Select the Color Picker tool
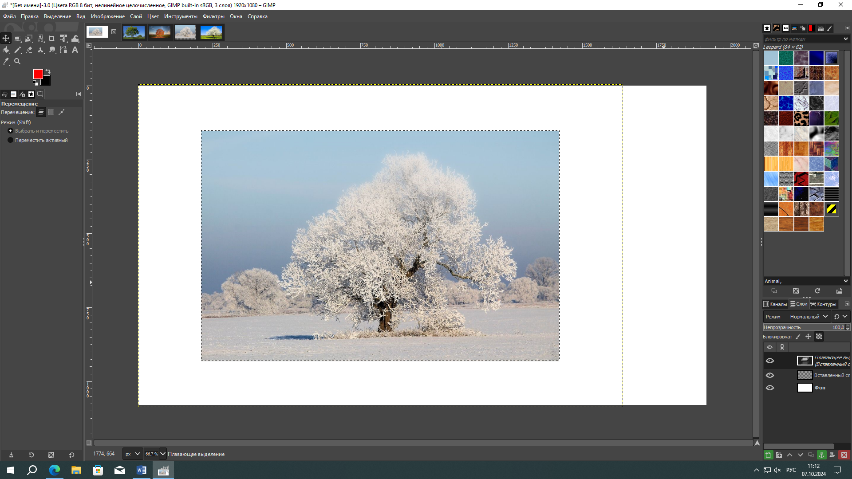This screenshot has height=479, width=852. (x=6, y=61)
